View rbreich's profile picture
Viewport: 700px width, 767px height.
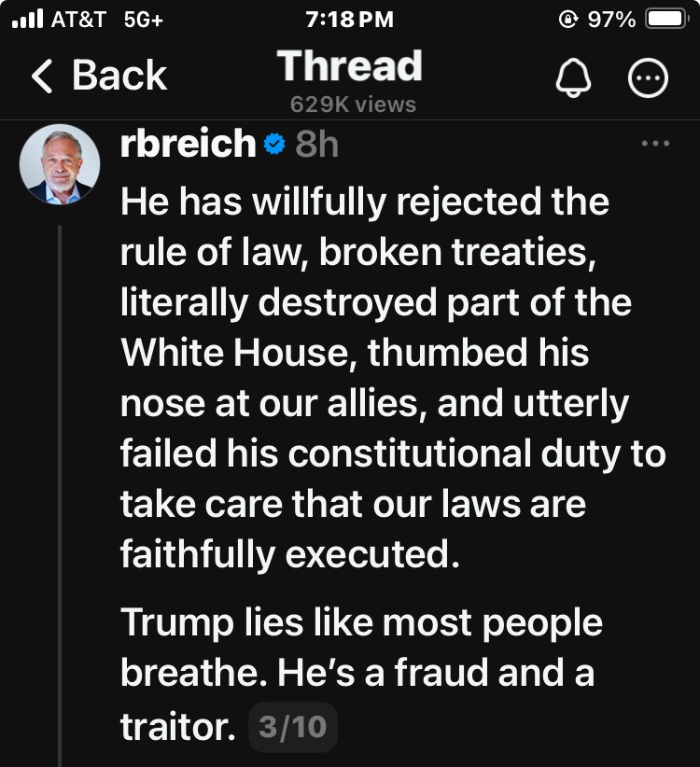tap(59, 163)
